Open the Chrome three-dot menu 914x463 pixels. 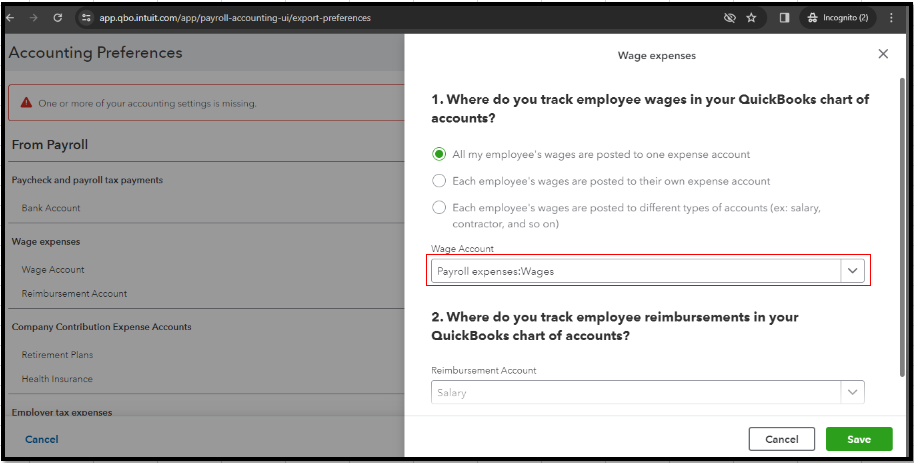click(891, 18)
